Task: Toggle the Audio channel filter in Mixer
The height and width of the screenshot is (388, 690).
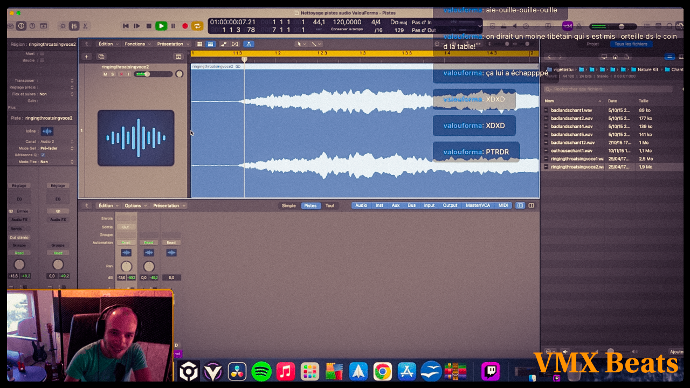Action: [361, 205]
